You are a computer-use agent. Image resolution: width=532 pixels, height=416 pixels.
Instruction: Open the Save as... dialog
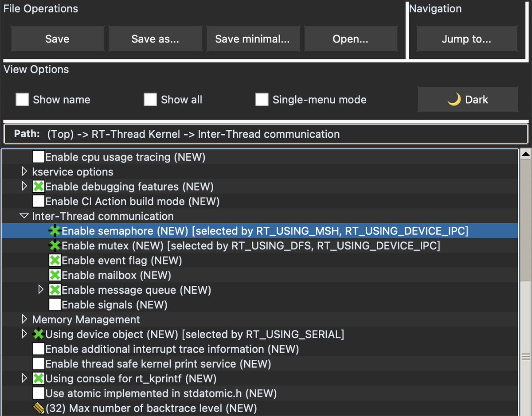click(155, 39)
